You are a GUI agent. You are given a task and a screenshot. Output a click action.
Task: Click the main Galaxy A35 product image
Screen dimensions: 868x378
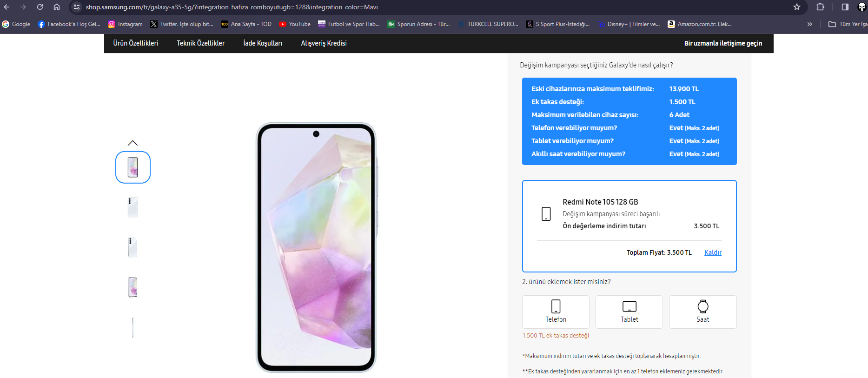[316, 247]
